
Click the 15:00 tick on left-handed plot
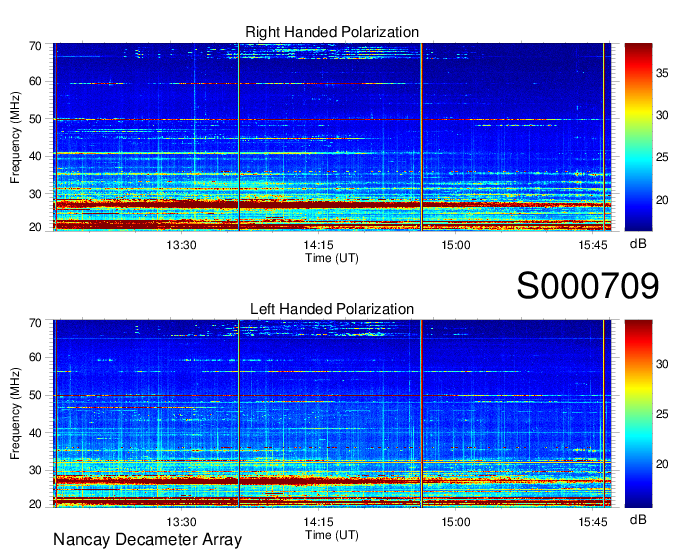(x=456, y=522)
